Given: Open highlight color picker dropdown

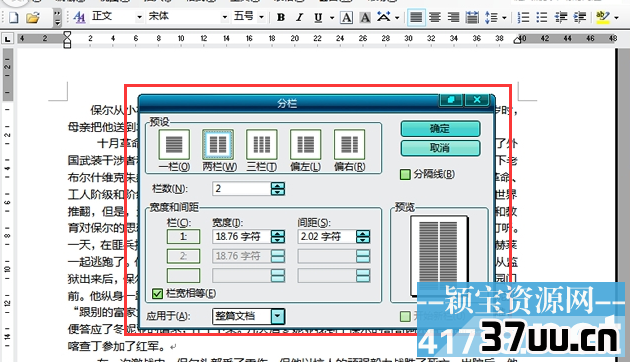Looking at the screenshot, I should pyautogui.click(x=617, y=18).
